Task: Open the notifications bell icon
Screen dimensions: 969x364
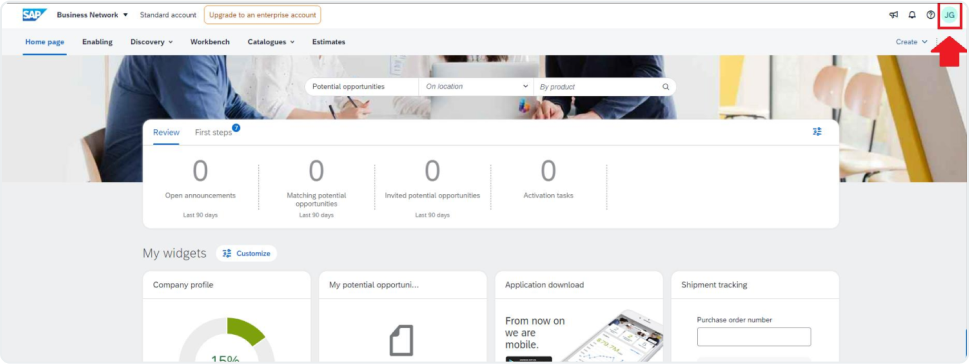Action: click(912, 15)
